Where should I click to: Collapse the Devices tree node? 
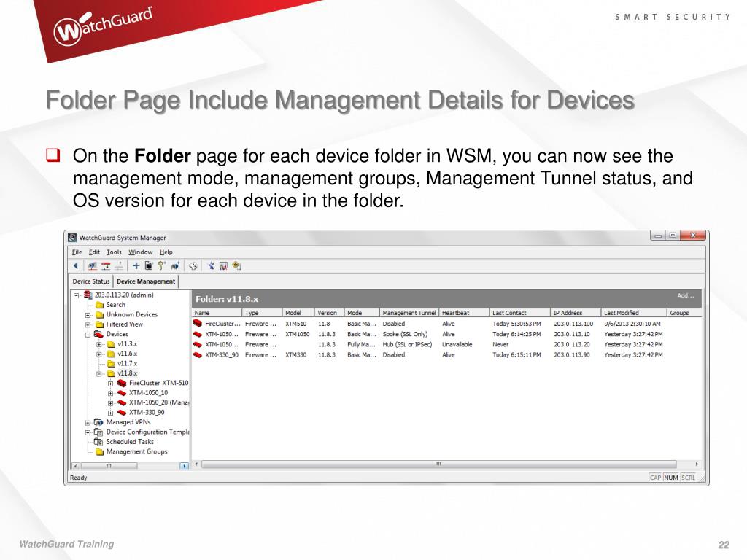pos(88,335)
